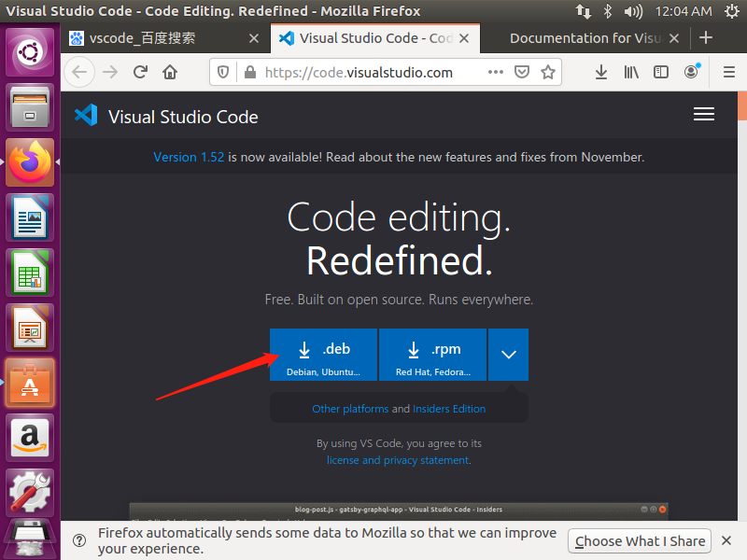Open the sound volume indicator
The height and width of the screenshot is (560, 747).
[633, 11]
